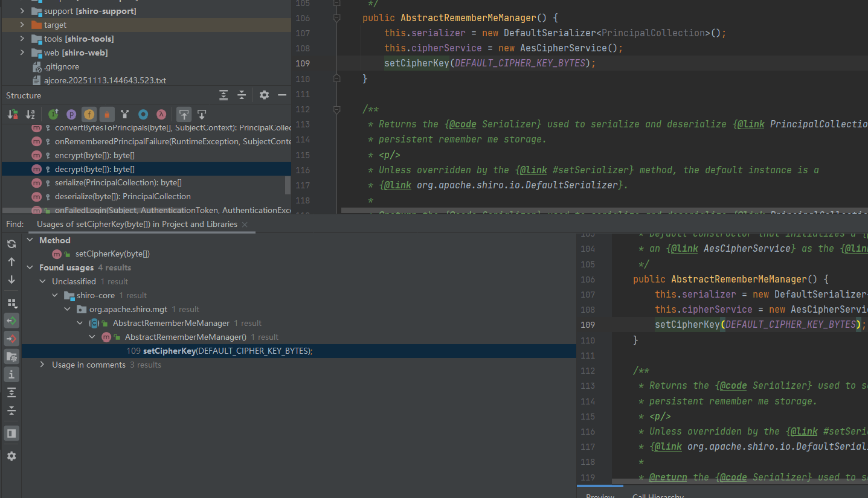Open the Group By options dropdown icon
868x498 pixels.
11,302
